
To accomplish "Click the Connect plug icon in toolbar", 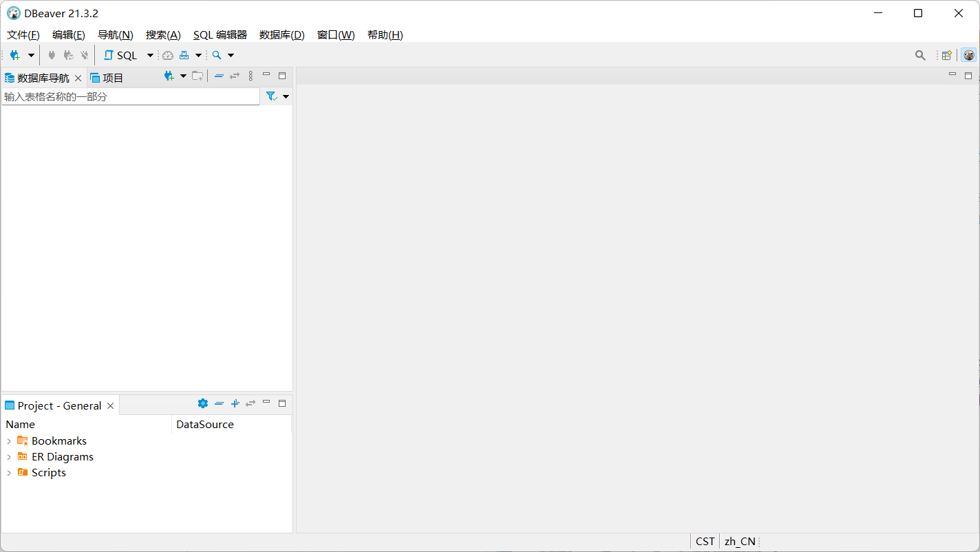I will coord(52,55).
